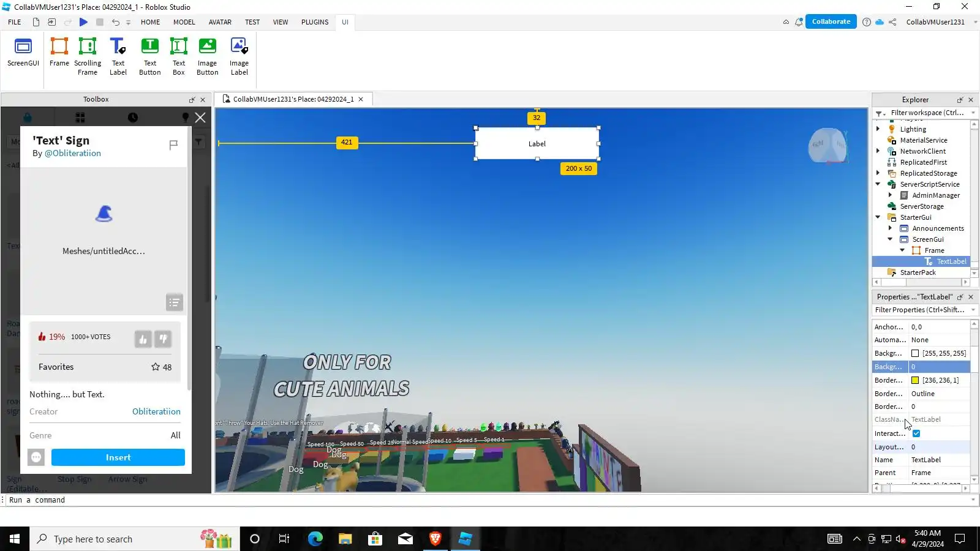980x551 pixels.
Task: Add a Frame from the UI ribbon
Action: 59,53
